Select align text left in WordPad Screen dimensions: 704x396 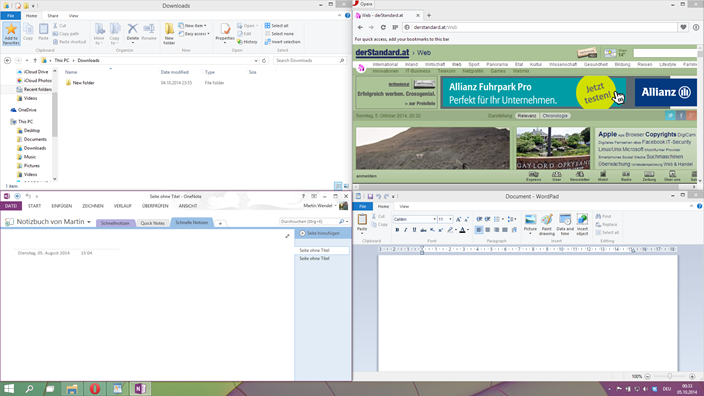(479, 230)
